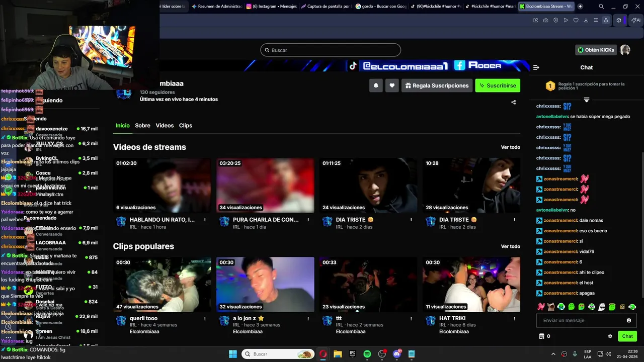
Task: Click the browser account profile icon
Action: 606,20
